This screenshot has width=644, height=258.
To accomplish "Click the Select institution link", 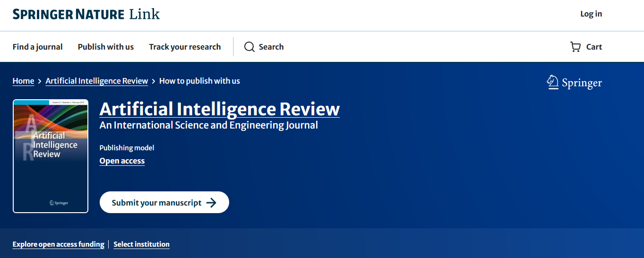I will [141, 244].
